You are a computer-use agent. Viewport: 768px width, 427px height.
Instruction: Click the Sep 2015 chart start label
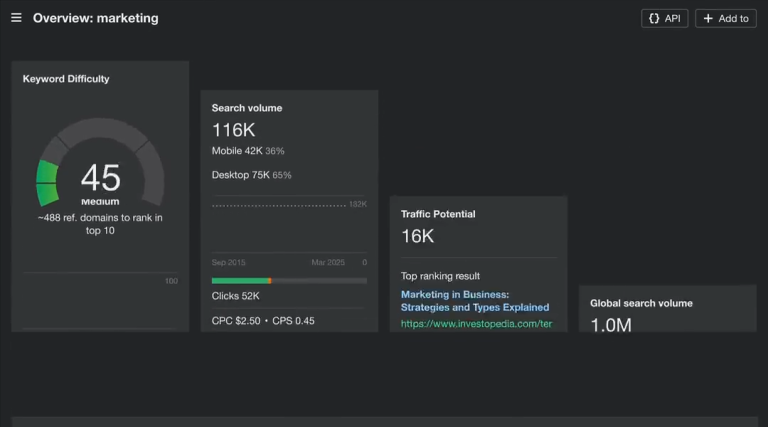pyautogui.click(x=228, y=262)
